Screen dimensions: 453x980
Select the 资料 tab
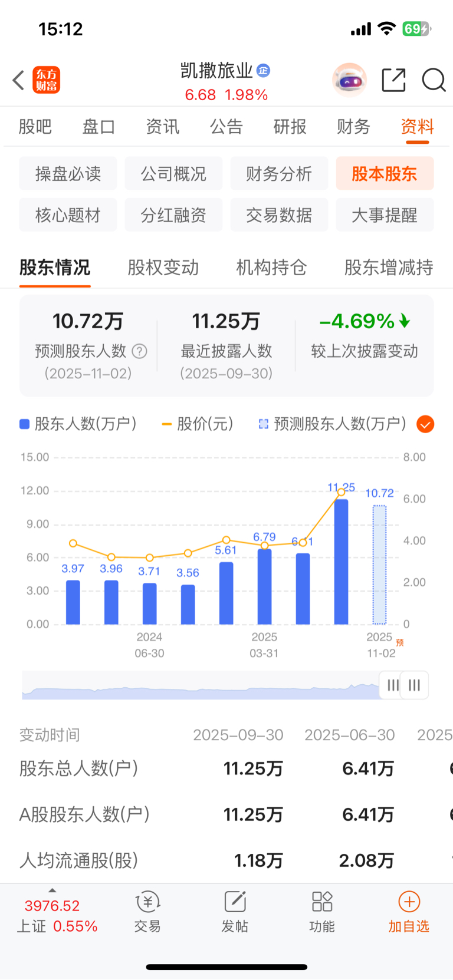click(x=417, y=127)
